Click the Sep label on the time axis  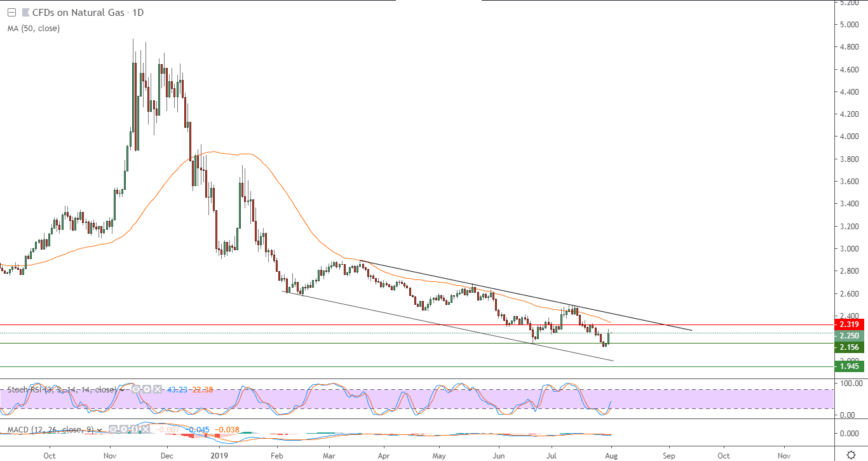[x=669, y=455]
